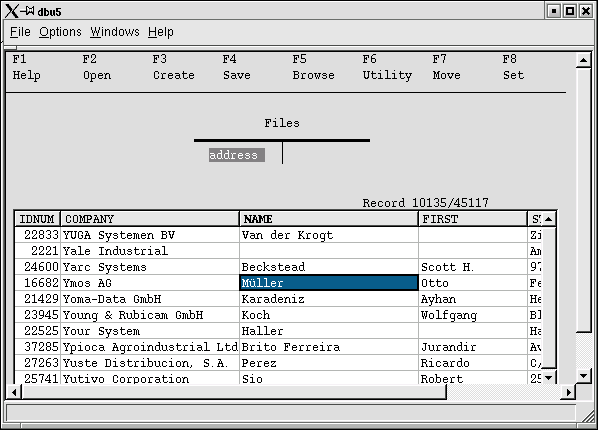
Task: Click the outer window's scroll up arrow
Action: click(x=583, y=60)
